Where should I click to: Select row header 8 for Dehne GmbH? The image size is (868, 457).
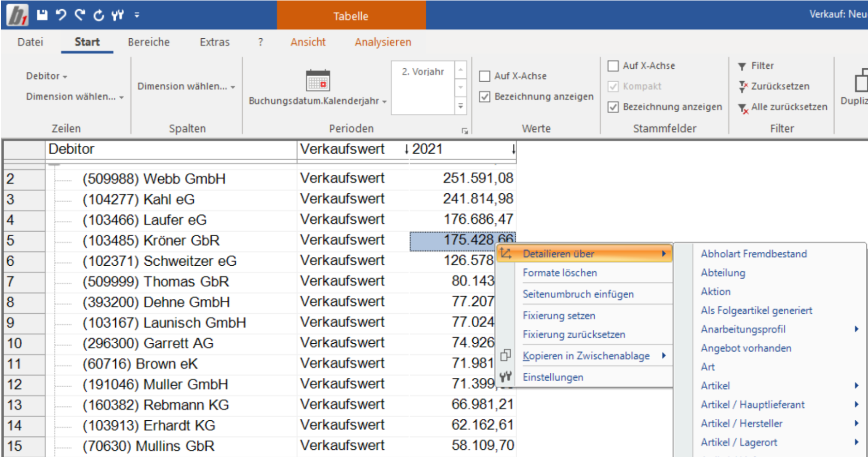coord(24,302)
